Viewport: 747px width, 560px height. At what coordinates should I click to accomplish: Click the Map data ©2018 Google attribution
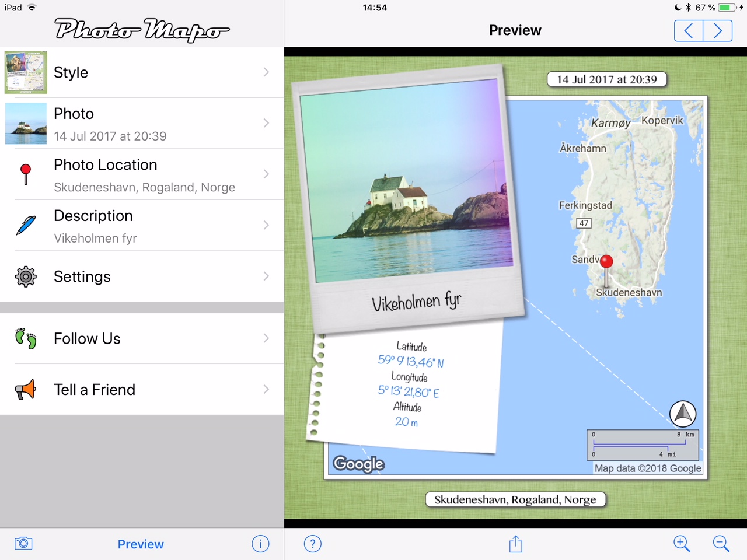648,468
